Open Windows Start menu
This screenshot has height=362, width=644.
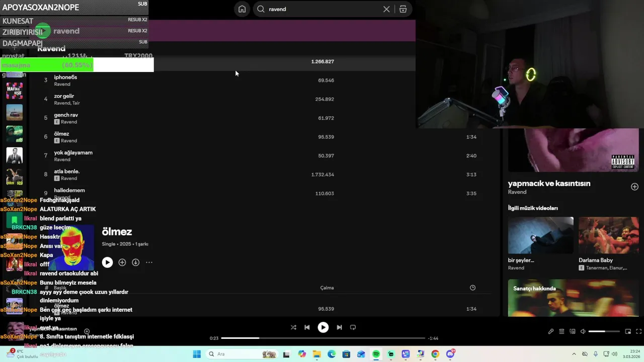point(197,354)
